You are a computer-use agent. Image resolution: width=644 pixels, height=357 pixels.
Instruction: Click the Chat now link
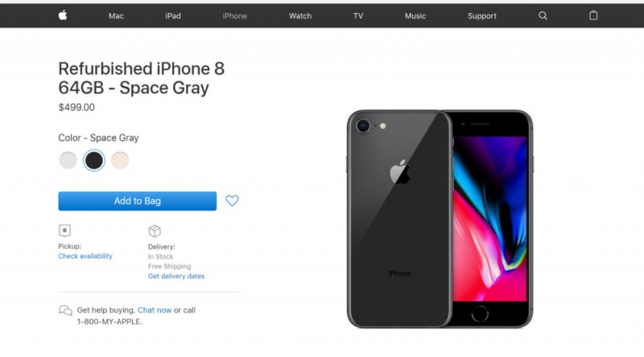pos(155,310)
